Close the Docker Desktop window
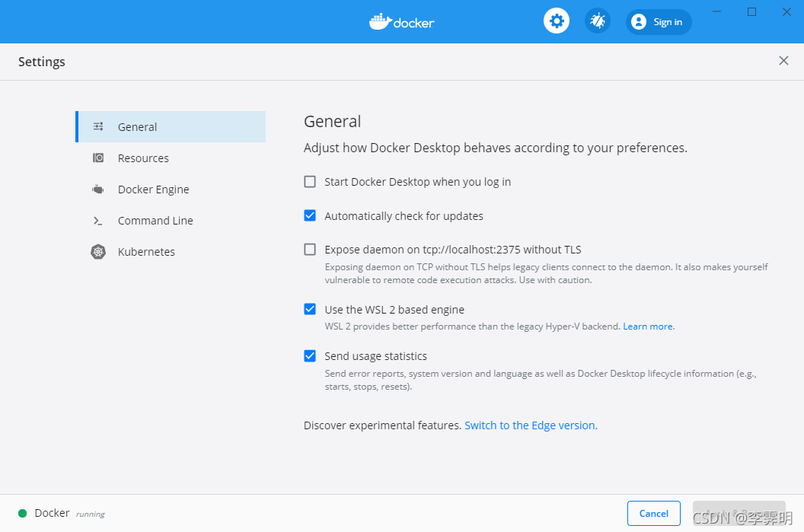The height and width of the screenshot is (532, 804). [x=786, y=11]
